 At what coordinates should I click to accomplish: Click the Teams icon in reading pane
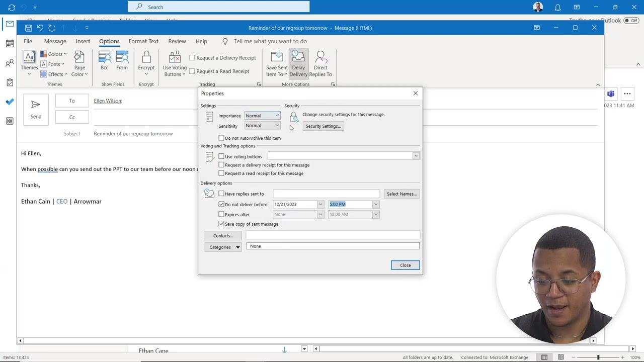click(x=611, y=94)
